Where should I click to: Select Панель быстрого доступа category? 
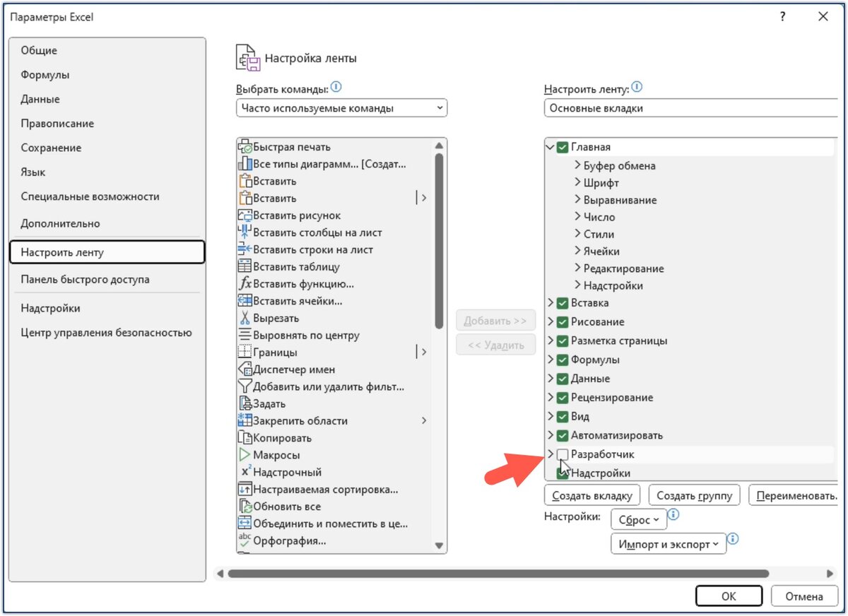point(107,279)
